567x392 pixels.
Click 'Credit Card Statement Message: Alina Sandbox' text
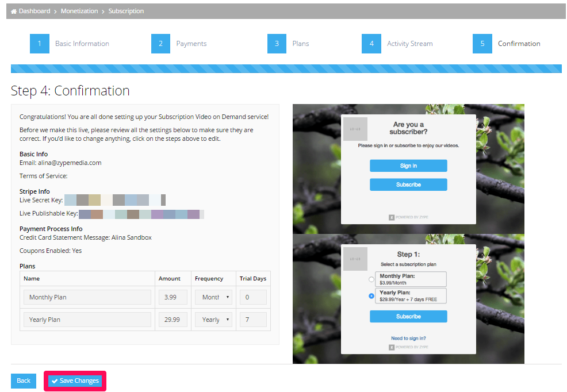point(85,238)
